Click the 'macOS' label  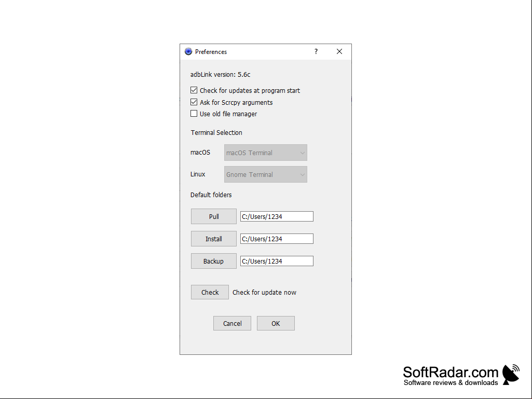coord(200,153)
